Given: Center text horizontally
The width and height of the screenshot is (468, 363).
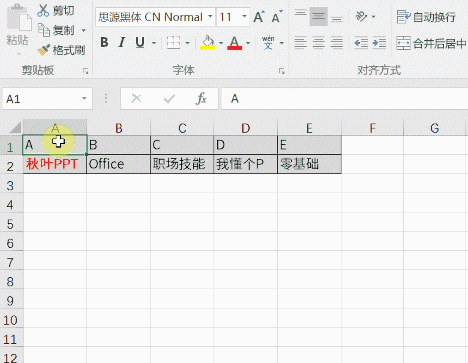Looking at the screenshot, I should point(319,43).
